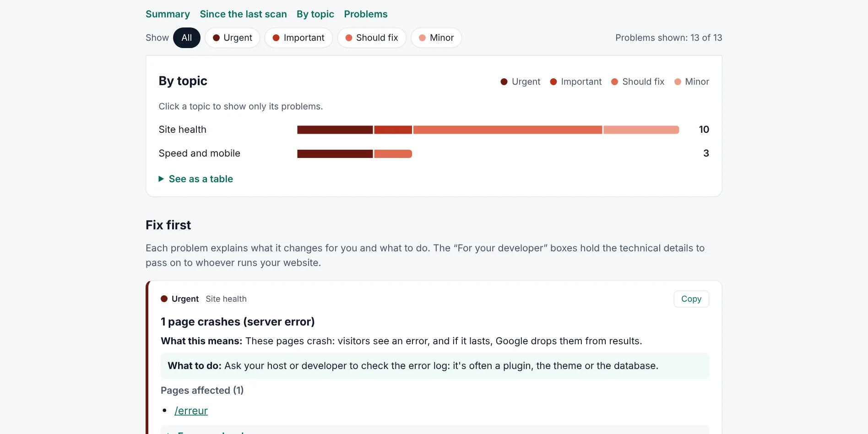
Task: Click Speed and mobile urgent bar segment
Action: pyautogui.click(x=335, y=154)
